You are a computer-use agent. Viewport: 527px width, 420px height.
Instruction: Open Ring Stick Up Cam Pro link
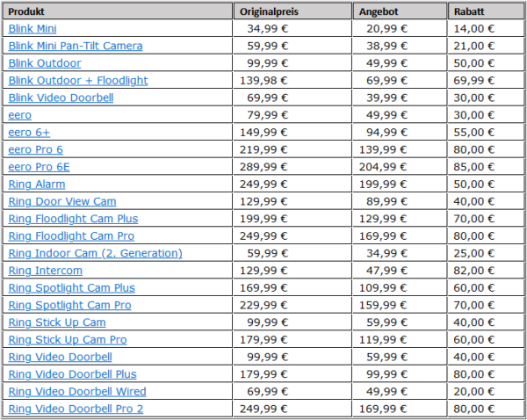click(x=68, y=340)
